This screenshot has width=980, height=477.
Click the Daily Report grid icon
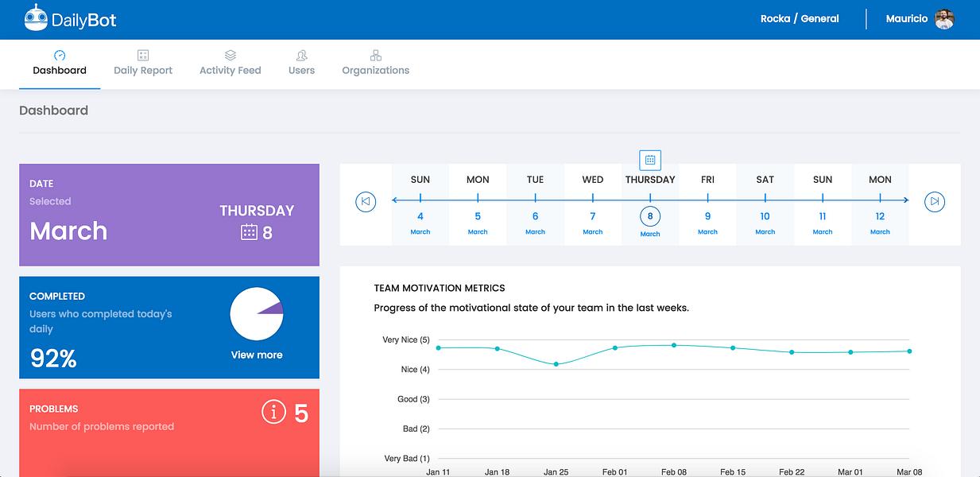coord(143,55)
